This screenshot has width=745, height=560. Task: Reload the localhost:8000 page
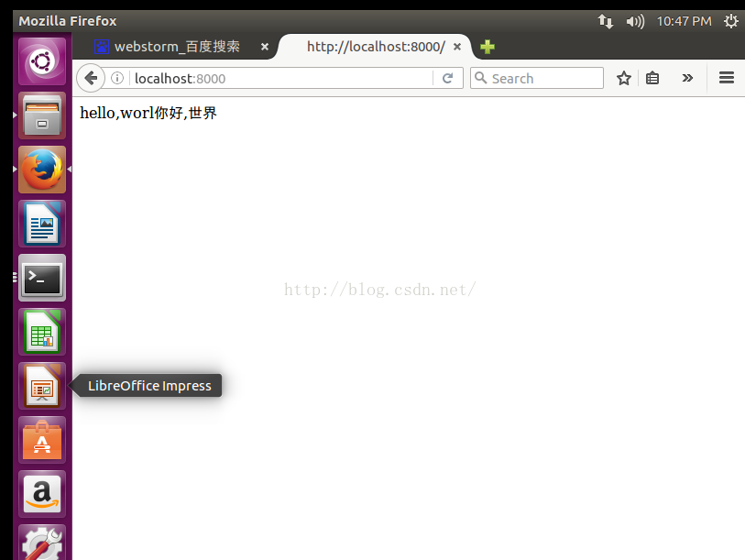tap(447, 78)
